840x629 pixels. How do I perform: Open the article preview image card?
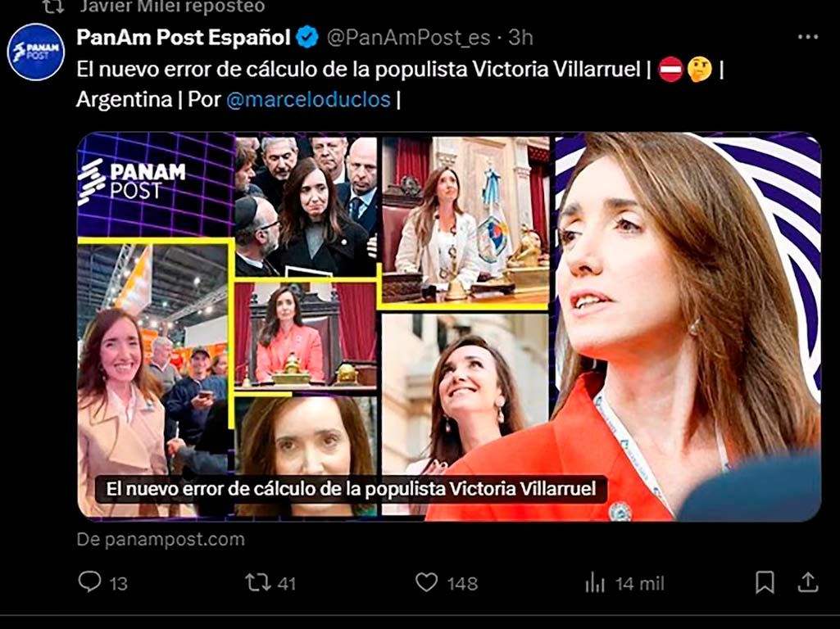pos(449,327)
